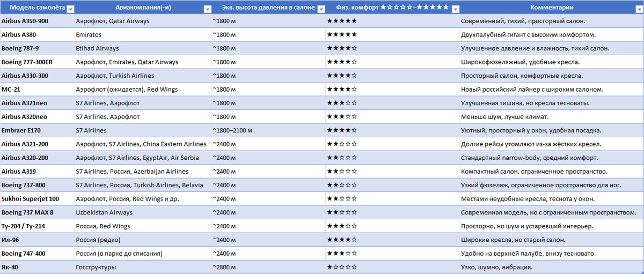
Task: Select the Комментарии header cell
Action: click(x=552, y=8)
